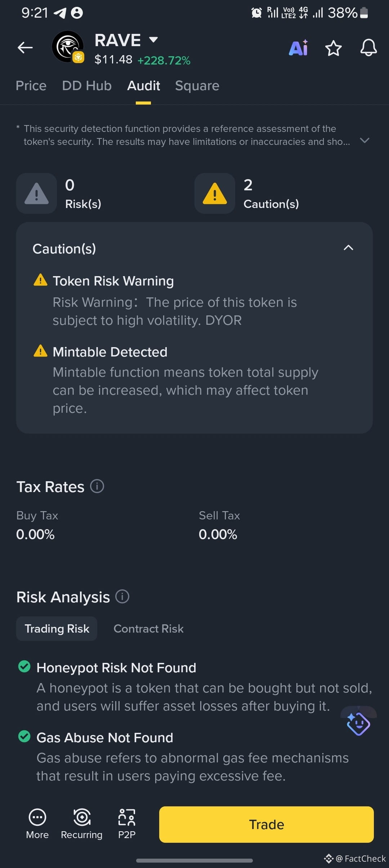The height and width of the screenshot is (868, 389).
Task: Switch to the Price tab
Action: (31, 86)
